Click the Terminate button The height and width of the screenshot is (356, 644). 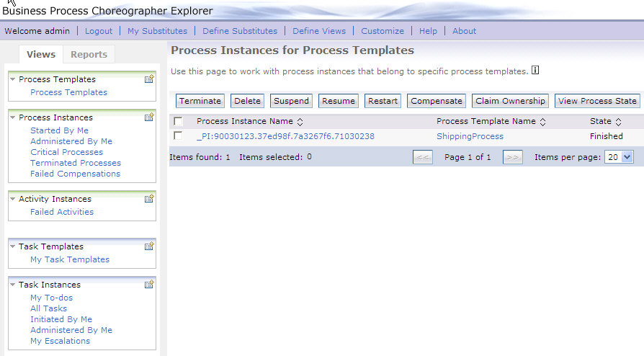(x=200, y=101)
